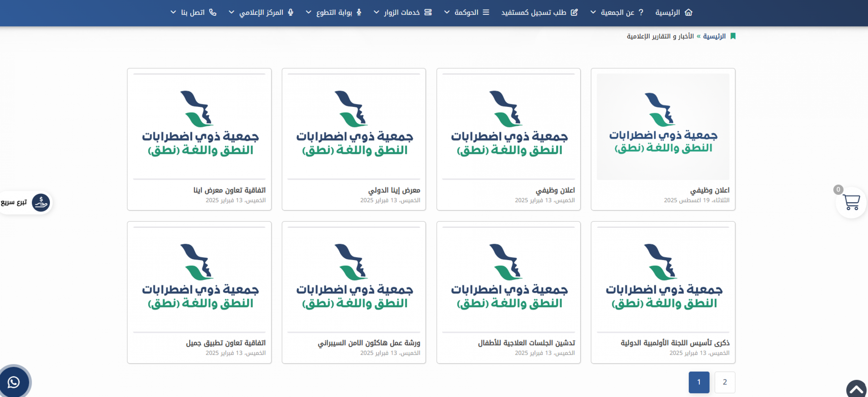Open the shopping cart icon
Image resolution: width=868 pixels, height=397 pixels.
point(851,202)
